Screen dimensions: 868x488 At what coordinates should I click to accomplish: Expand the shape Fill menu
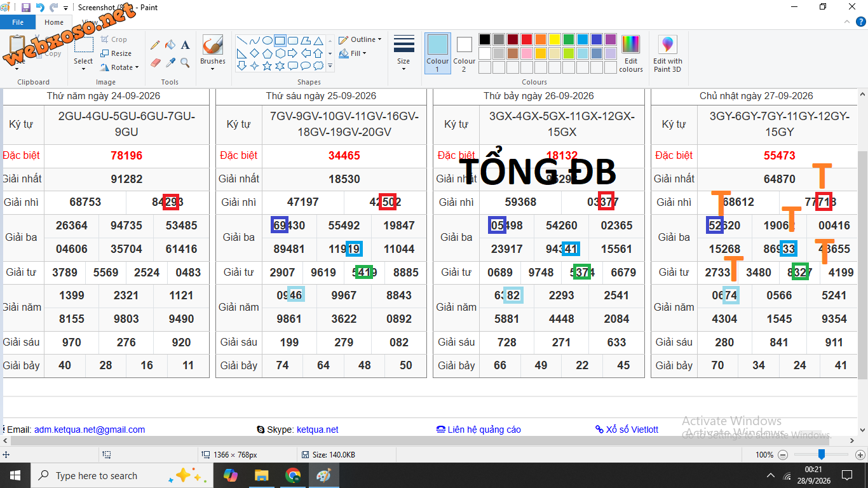point(353,53)
